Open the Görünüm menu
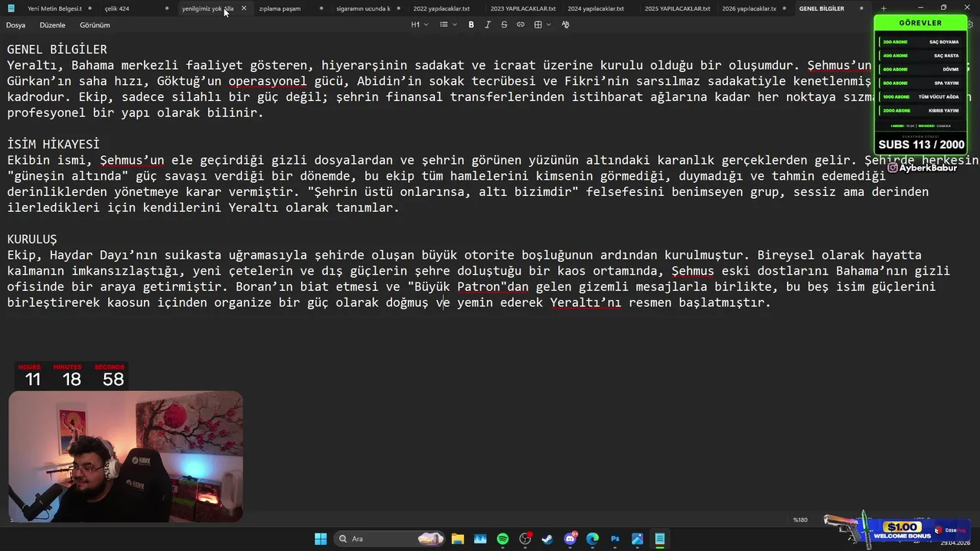Image resolution: width=980 pixels, height=551 pixels. 95,25
